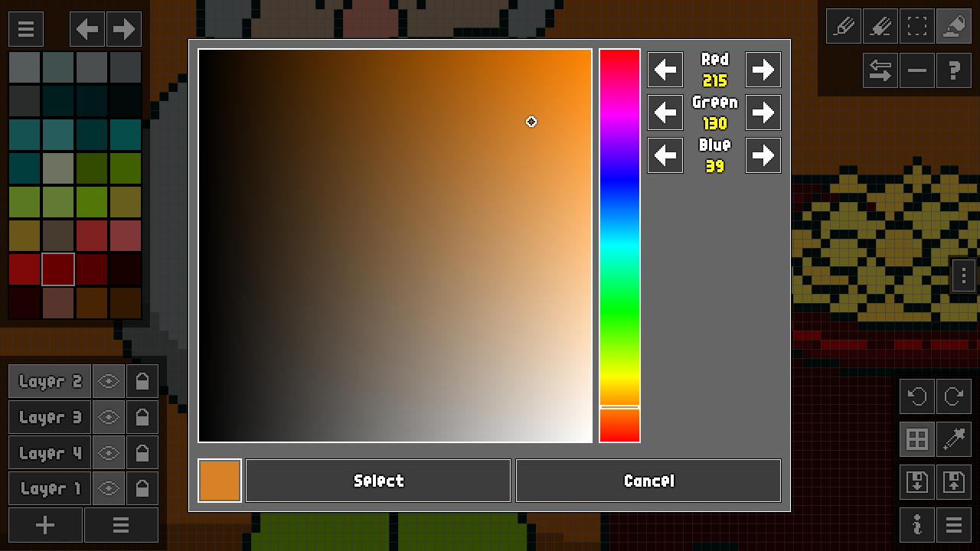Increase the Red value with its arrow

(763, 70)
